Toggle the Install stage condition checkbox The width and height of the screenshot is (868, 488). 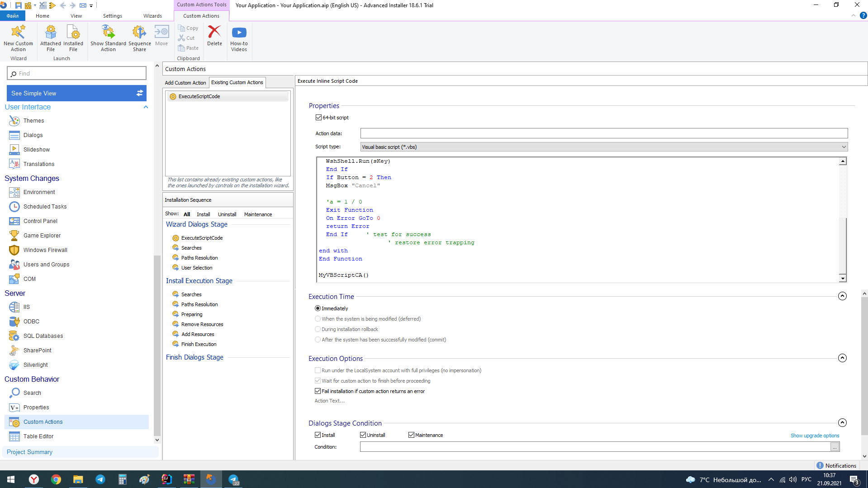(318, 435)
